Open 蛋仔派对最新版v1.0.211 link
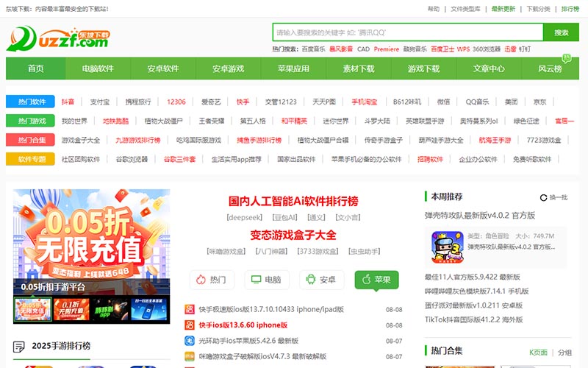Image resolution: width=588 pixels, height=368 pixels. (473, 305)
